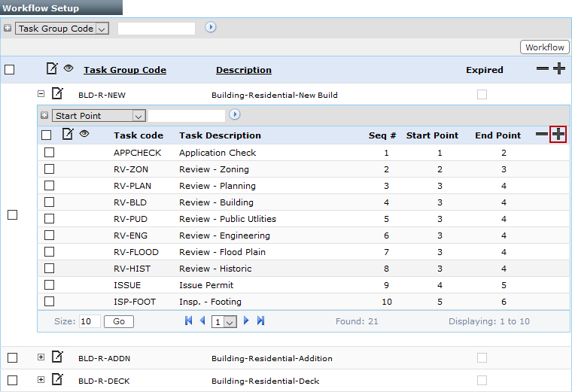Click the page Size input field
The width and height of the screenshot is (572, 392).
coord(90,321)
